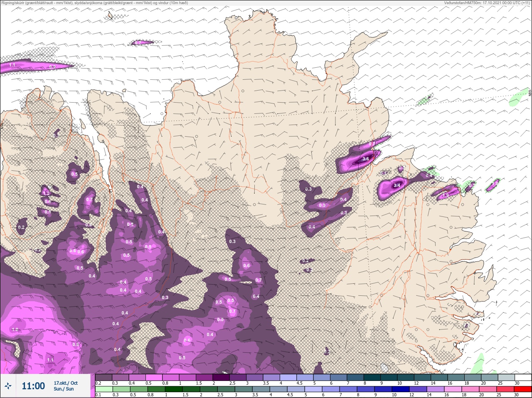
Task: Click the dark plum swatch above the 0.2 label
Action: point(103,377)
